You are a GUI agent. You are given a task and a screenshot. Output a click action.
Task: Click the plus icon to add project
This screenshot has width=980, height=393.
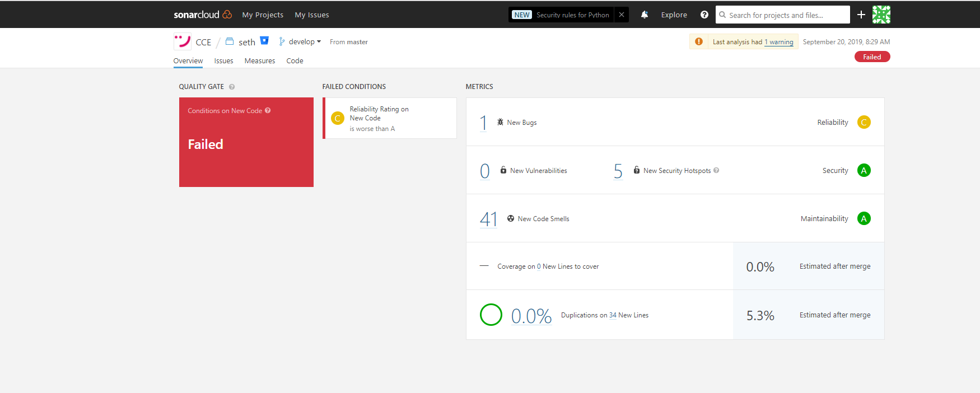[x=861, y=15]
